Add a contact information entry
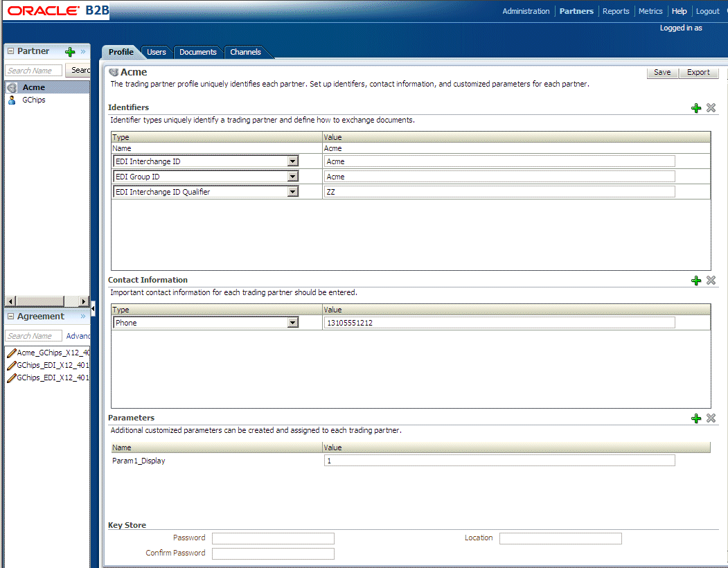 coord(696,281)
